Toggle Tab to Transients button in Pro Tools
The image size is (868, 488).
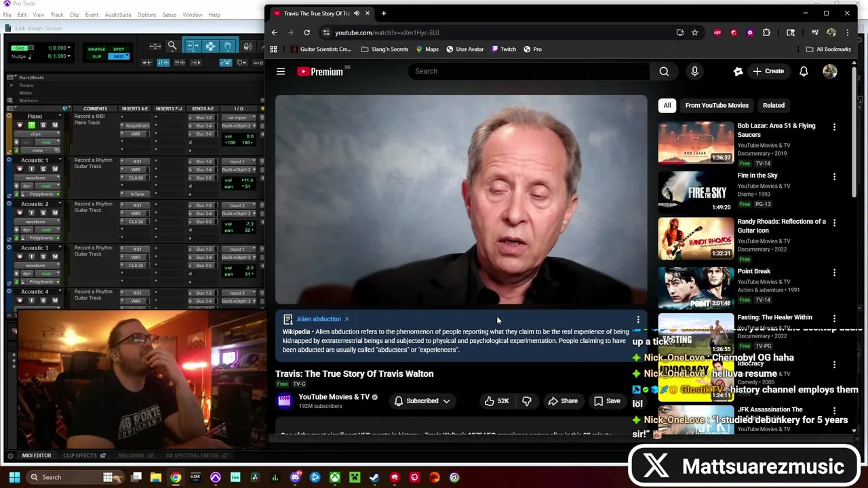tap(146, 63)
